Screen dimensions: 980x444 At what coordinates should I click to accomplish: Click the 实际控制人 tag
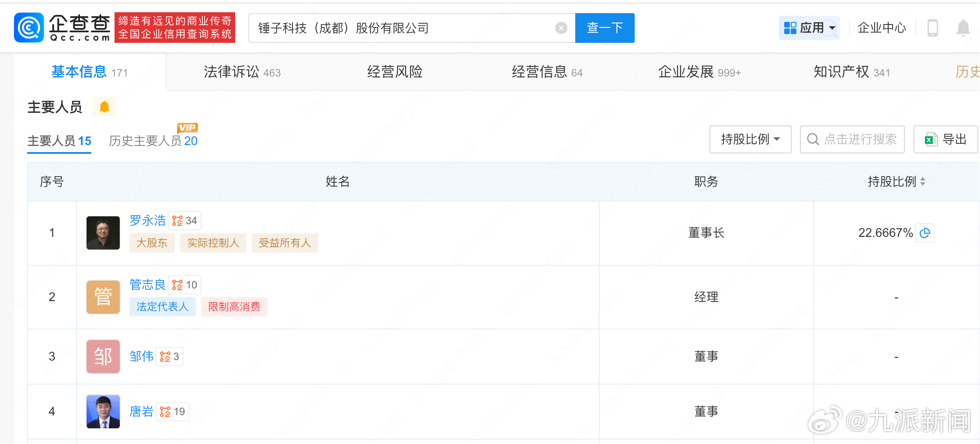pos(213,243)
